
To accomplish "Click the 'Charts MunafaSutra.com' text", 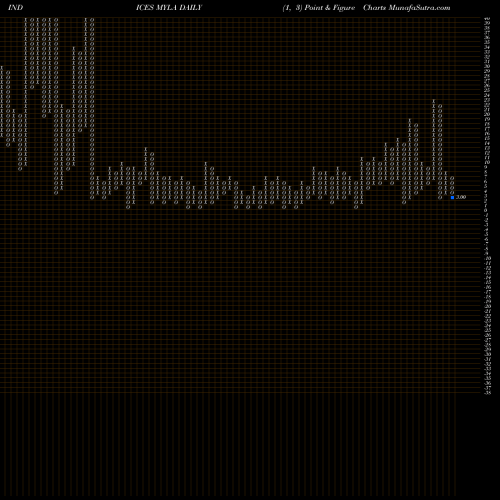I will [x=407, y=8].
